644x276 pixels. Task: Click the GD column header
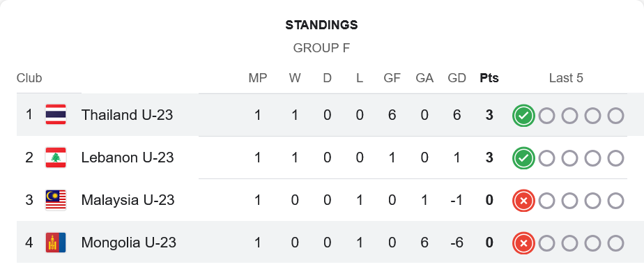pyautogui.click(x=457, y=78)
